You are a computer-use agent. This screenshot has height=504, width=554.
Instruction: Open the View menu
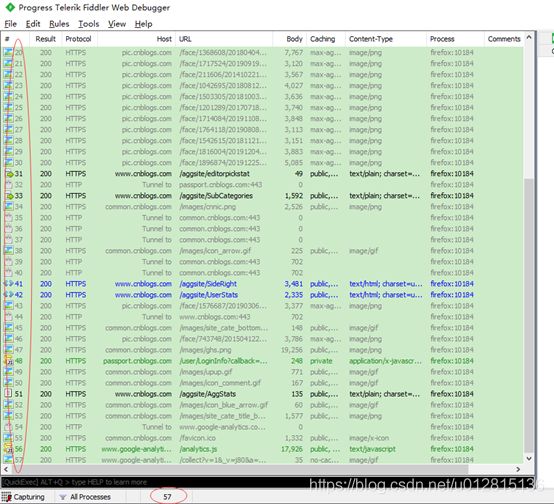click(x=117, y=24)
